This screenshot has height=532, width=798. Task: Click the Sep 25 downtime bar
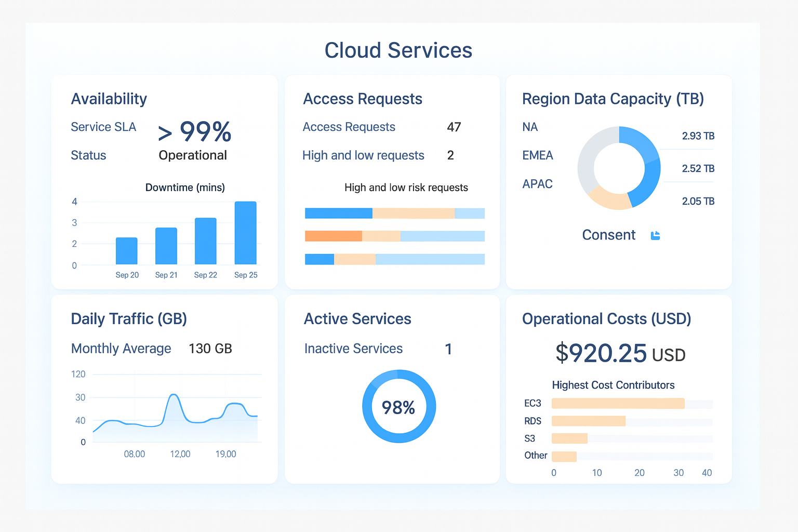245,233
